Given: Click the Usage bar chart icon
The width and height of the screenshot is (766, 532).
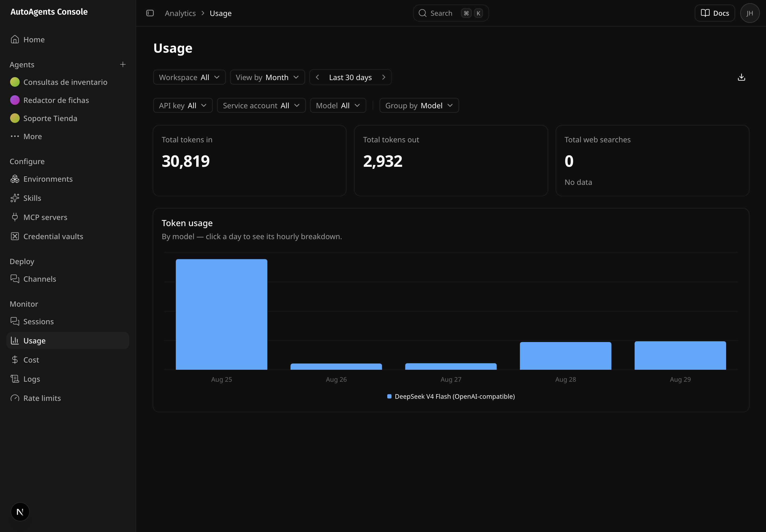Looking at the screenshot, I should click(x=15, y=340).
